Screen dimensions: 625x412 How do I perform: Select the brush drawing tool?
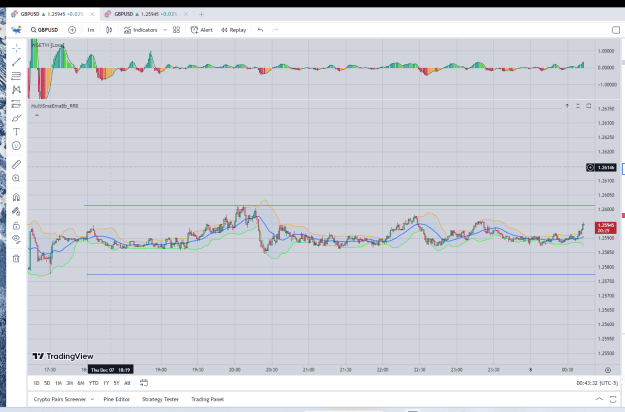coord(16,118)
